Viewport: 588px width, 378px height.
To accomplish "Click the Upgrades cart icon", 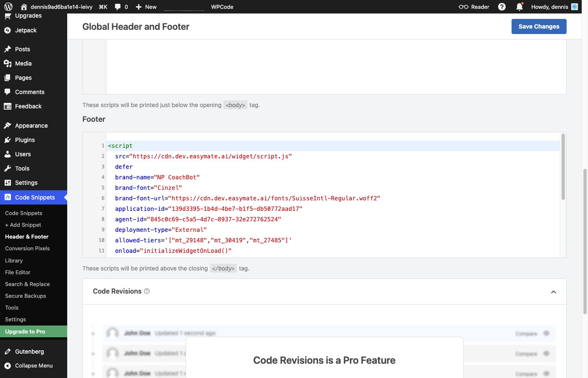I will click(8, 16).
